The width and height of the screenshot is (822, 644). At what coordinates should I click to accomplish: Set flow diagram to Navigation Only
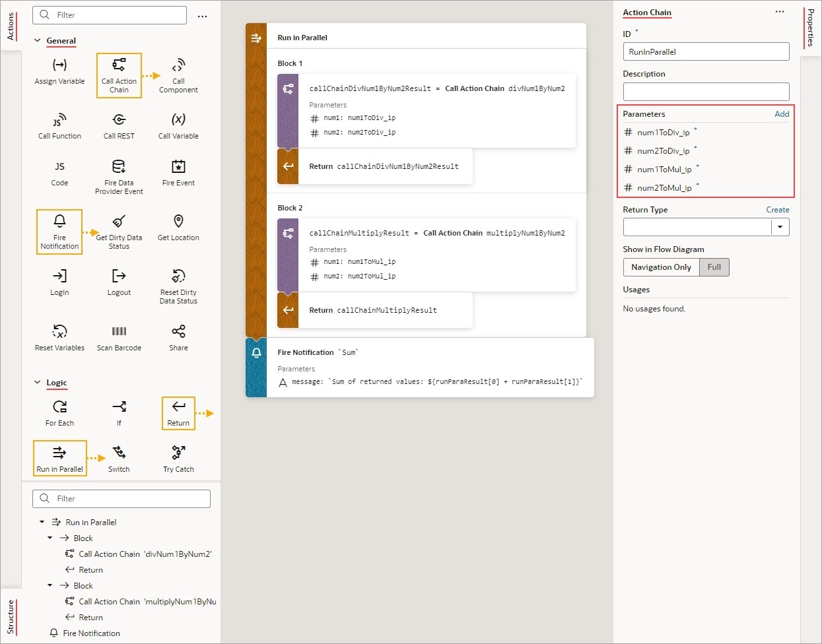click(x=661, y=267)
